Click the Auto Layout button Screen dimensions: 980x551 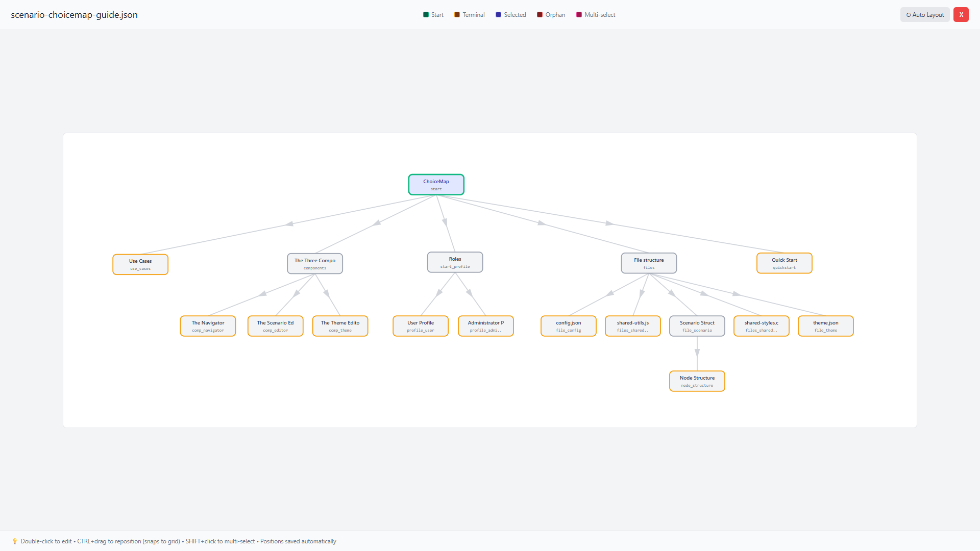[x=924, y=15]
